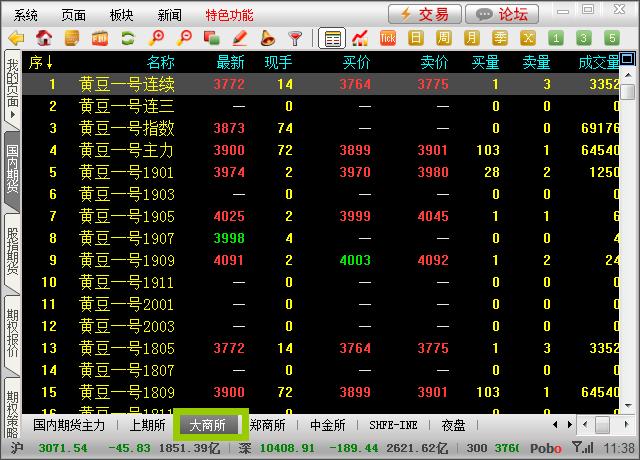Image resolution: width=640 pixels, height=460 pixels.
Task: Click the signal strength icon in status bar
Action: (582, 448)
